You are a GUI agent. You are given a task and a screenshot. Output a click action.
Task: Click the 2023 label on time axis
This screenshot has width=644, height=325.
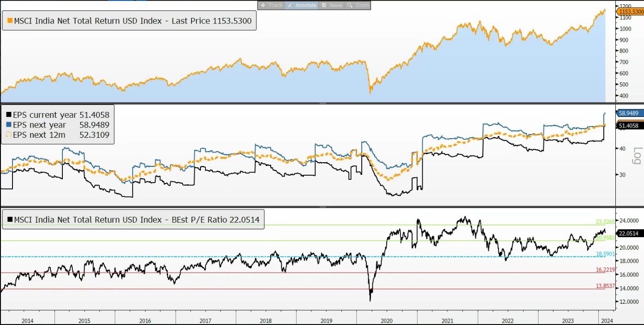568,320
